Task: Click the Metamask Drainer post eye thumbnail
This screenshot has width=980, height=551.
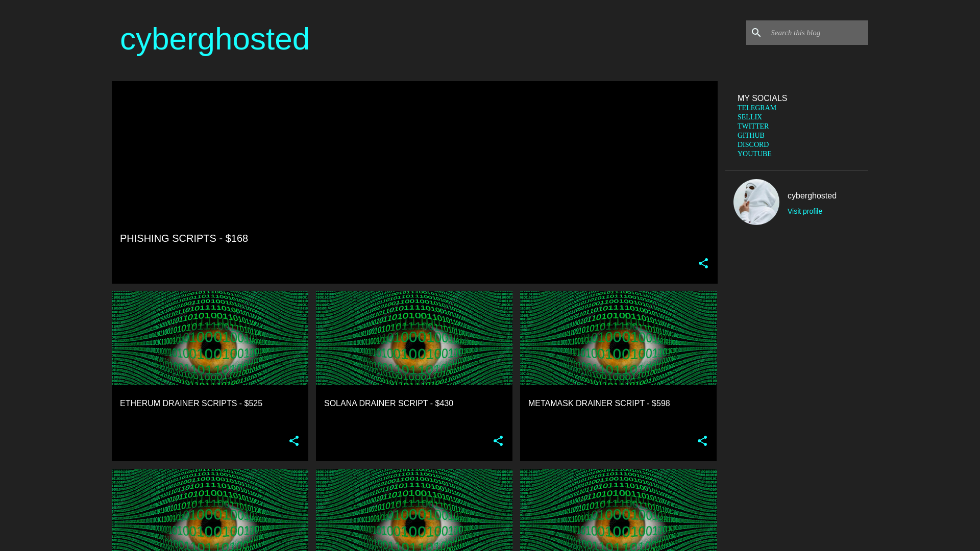Action: tap(618, 338)
